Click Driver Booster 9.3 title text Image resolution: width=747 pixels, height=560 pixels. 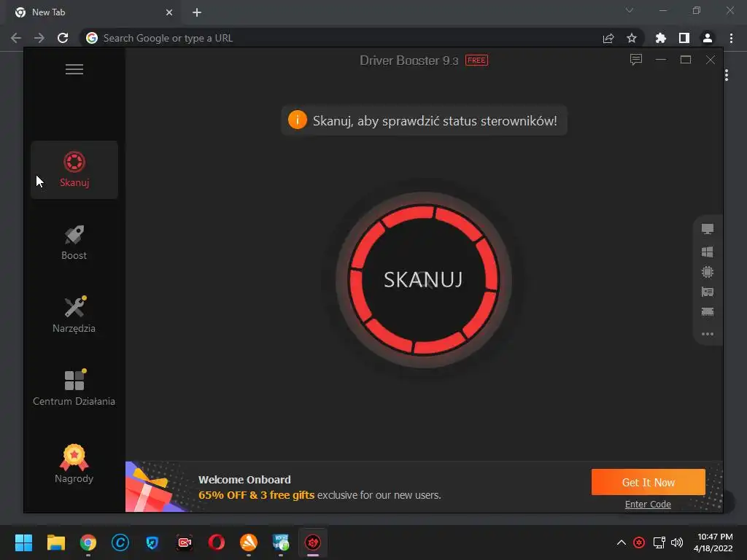[x=409, y=61]
